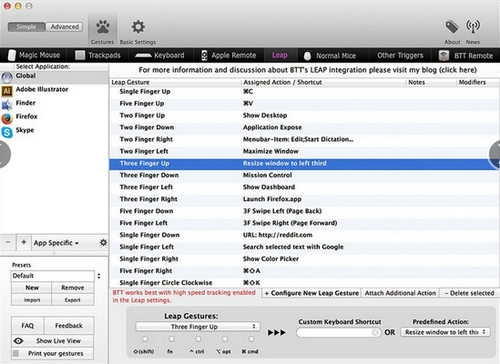Click the Import preset button
Screen dimensions: 500x364
(32, 300)
